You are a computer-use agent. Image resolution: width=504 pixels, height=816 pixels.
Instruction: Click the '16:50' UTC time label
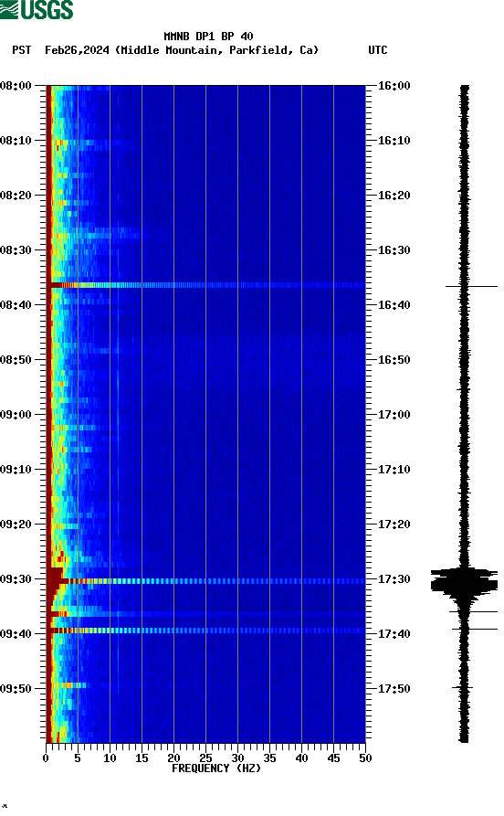[x=394, y=360]
